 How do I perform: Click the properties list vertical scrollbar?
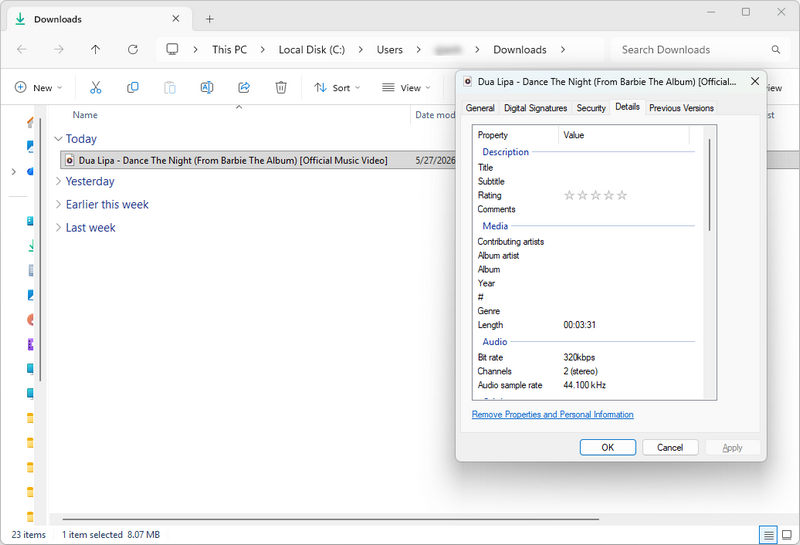[709, 184]
